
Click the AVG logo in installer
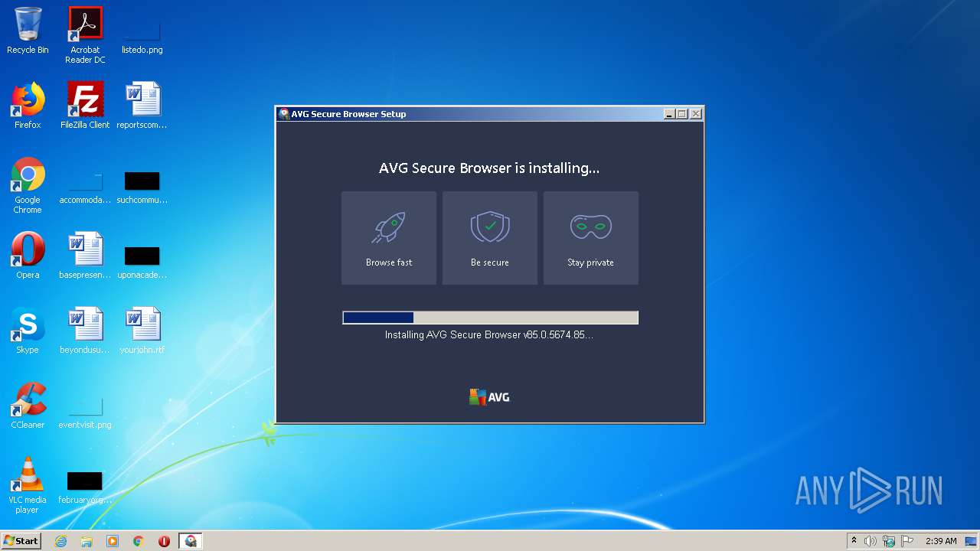click(x=489, y=397)
